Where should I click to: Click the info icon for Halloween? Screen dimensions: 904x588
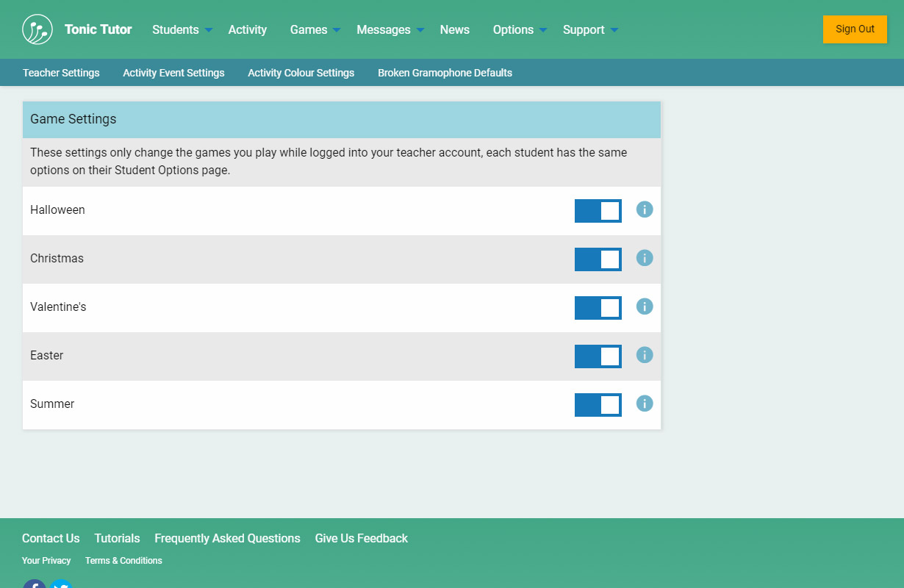point(645,209)
